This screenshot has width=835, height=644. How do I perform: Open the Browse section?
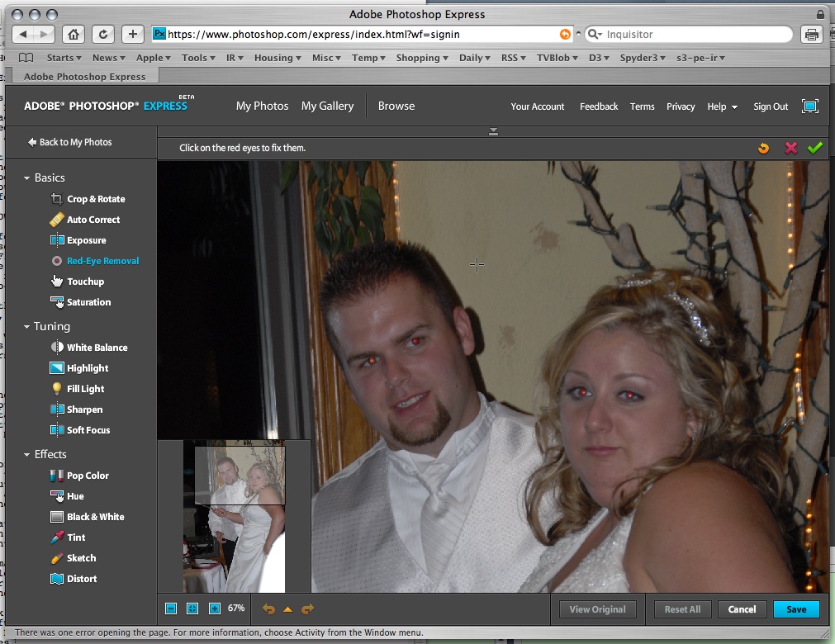pyautogui.click(x=396, y=107)
